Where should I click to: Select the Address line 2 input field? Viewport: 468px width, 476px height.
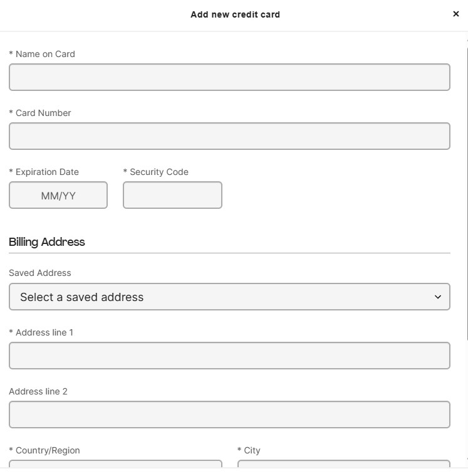point(229,415)
